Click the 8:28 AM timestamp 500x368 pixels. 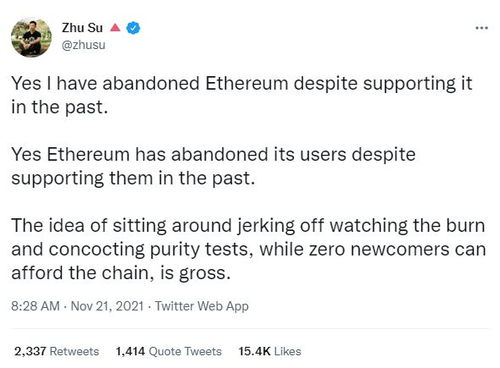[x=35, y=306]
